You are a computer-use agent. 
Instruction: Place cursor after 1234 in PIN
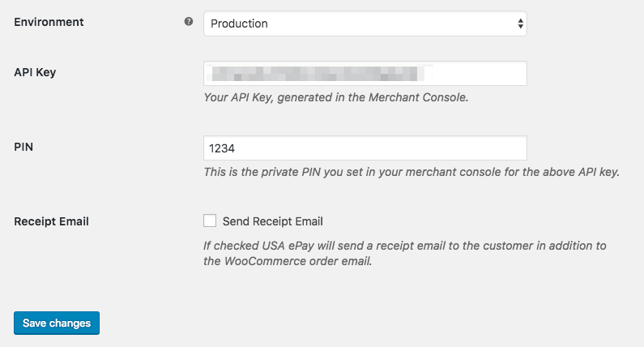tap(236, 148)
